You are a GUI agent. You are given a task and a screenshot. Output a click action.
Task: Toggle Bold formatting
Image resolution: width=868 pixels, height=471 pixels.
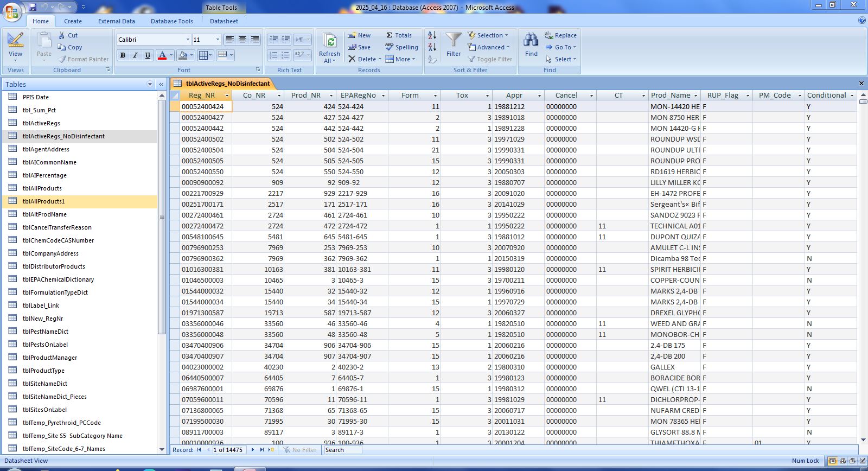click(123, 55)
